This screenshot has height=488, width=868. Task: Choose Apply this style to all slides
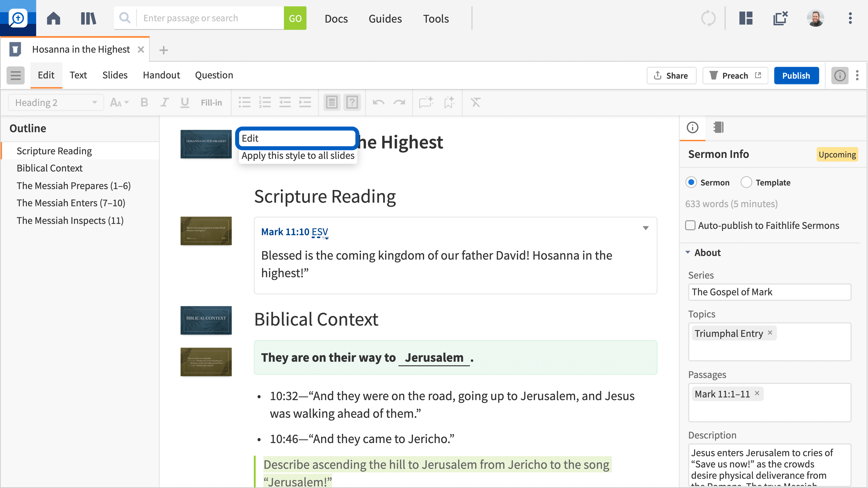(298, 156)
